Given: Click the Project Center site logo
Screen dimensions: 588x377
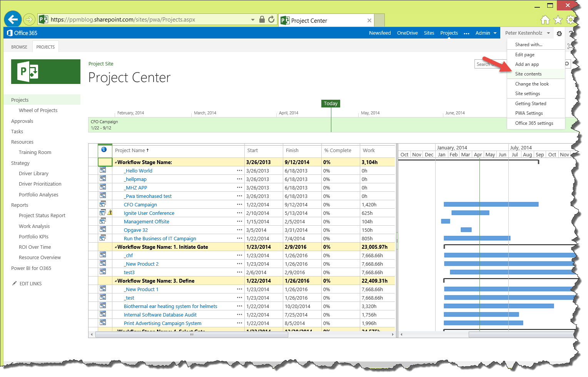Looking at the screenshot, I should pyautogui.click(x=45, y=72).
